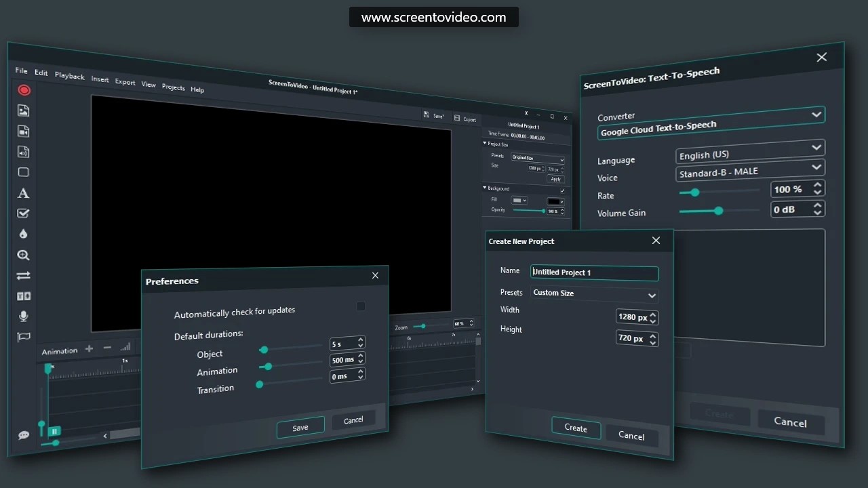
Task: Click the project Name input field
Action: coord(595,272)
